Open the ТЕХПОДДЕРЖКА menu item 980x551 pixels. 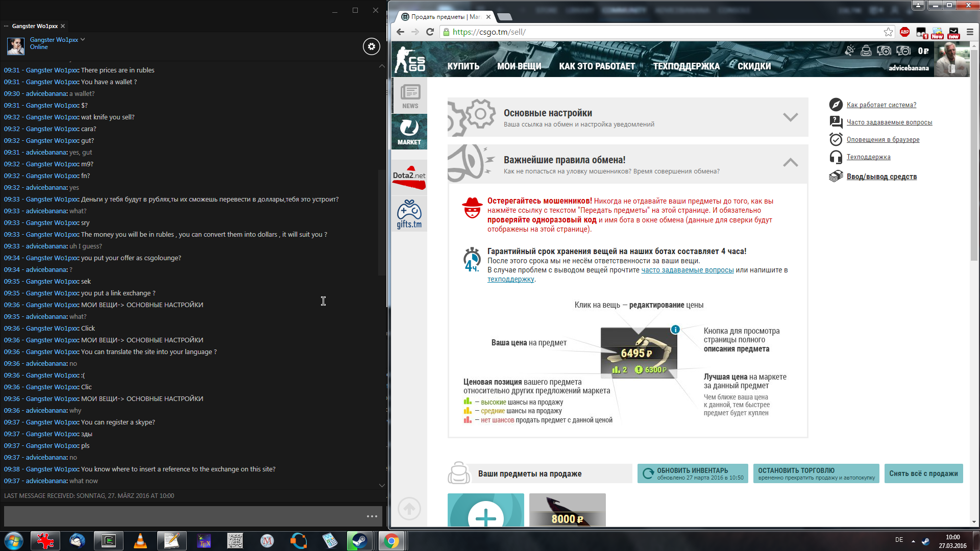click(686, 66)
